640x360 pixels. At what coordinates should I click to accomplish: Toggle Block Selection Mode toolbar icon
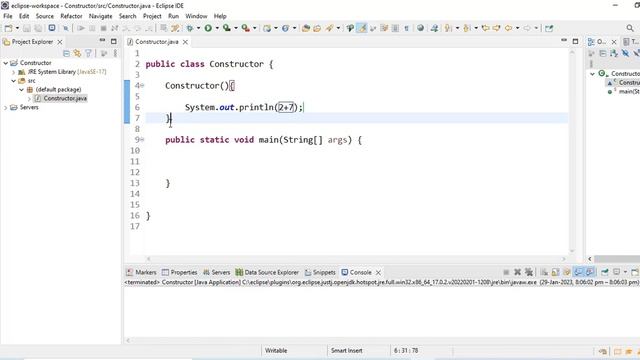[x=395, y=28]
